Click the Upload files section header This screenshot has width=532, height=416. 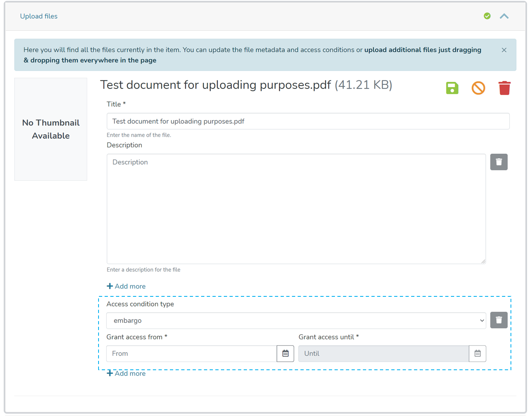point(39,16)
